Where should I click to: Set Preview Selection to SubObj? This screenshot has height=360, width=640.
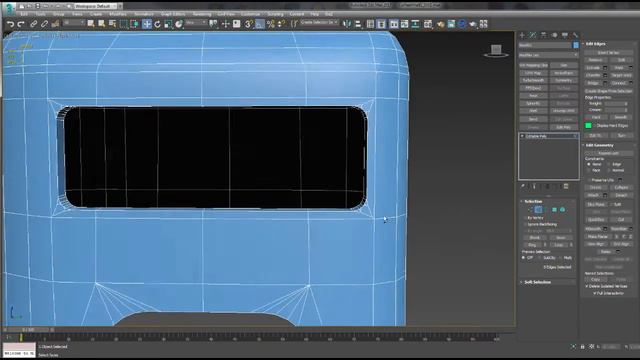[x=540, y=258]
